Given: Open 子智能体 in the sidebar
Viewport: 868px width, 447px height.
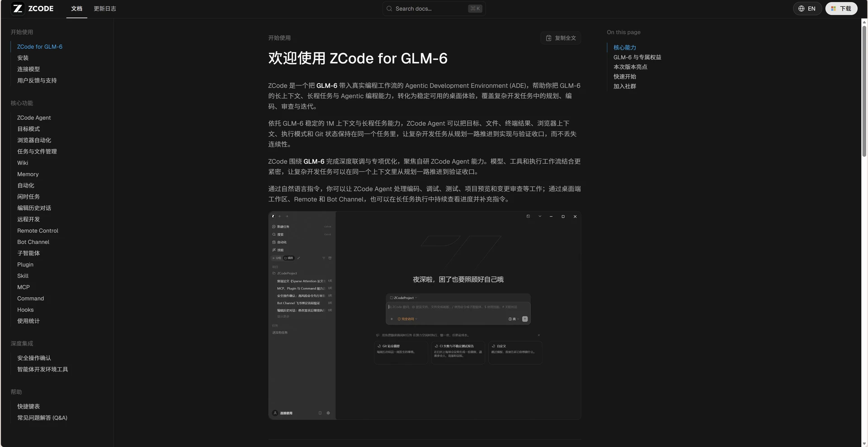Looking at the screenshot, I should (28, 253).
